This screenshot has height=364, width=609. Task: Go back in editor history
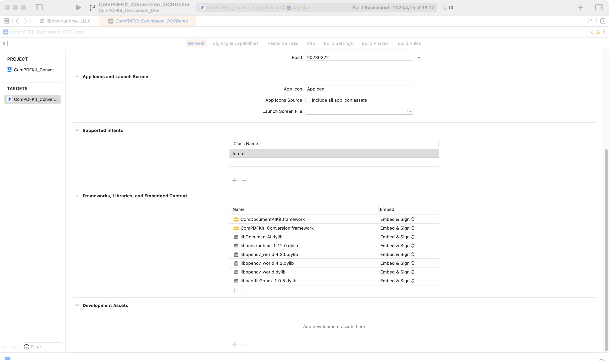[18, 21]
